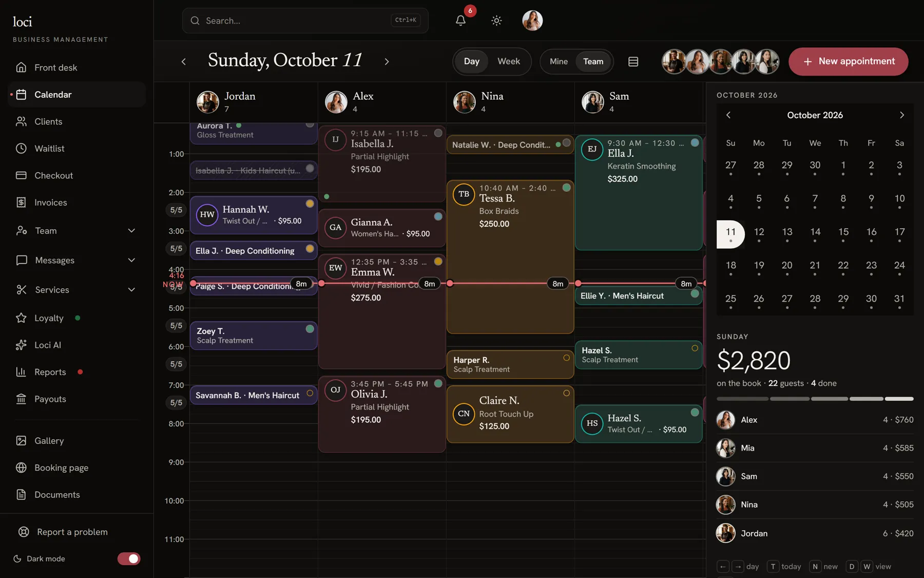Open the Clients section
The width and height of the screenshot is (924, 578).
click(x=76, y=122)
